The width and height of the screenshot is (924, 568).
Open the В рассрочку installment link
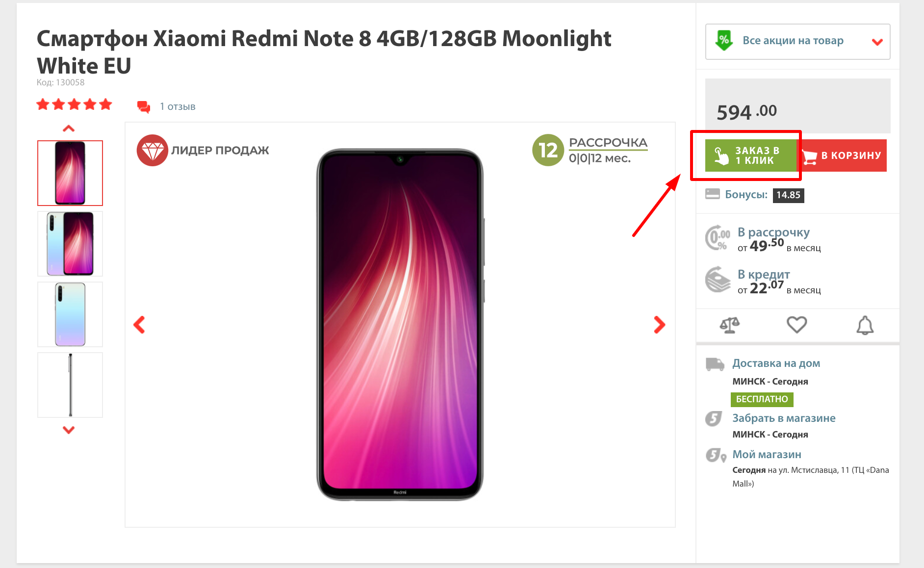(x=773, y=232)
